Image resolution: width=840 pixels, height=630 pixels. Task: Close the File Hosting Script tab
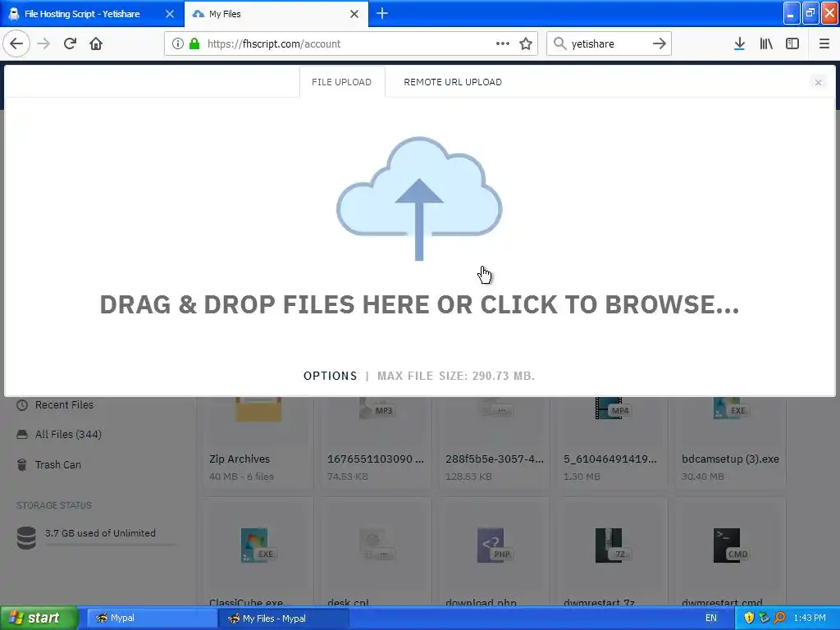point(170,14)
